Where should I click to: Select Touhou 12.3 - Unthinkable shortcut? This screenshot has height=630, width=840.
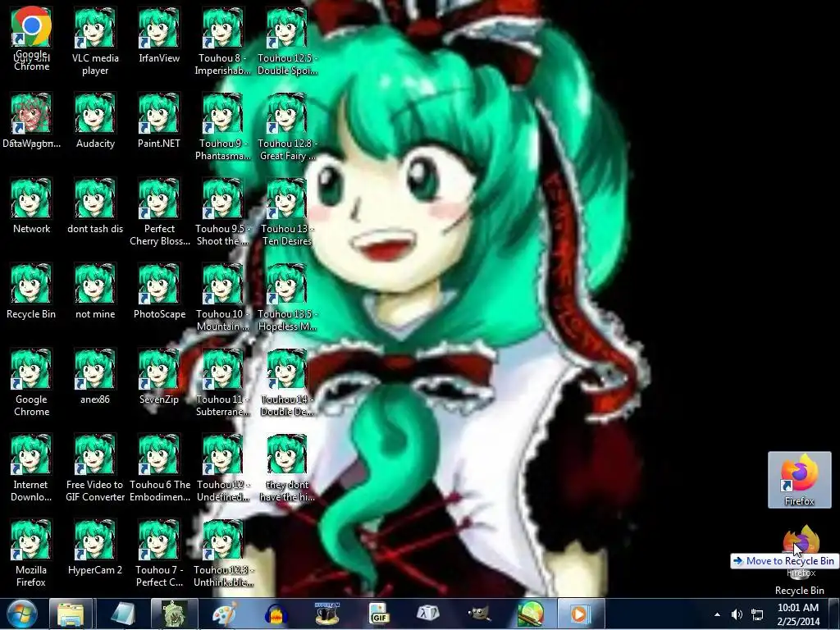(x=222, y=554)
